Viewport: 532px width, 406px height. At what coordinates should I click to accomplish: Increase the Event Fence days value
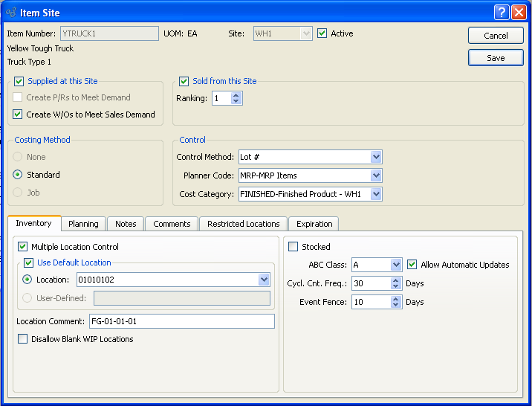point(396,298)
